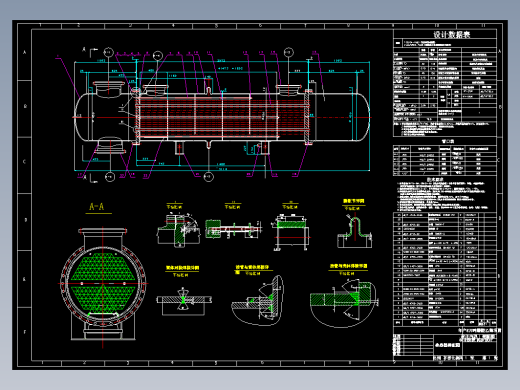Click the 管口表 nozzle table heading
This screenshot has height=390, width=520.
[x=448, y=141]
